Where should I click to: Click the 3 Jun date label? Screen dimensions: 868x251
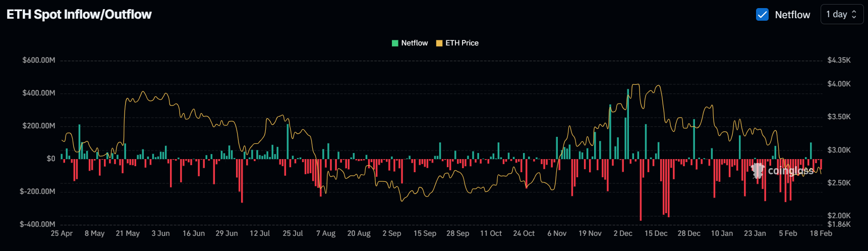161,233
